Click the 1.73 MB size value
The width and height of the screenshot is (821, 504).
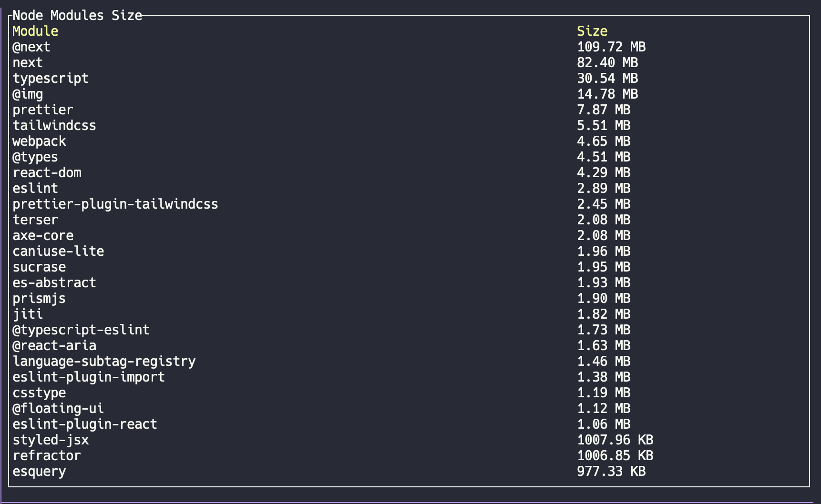click(x=604, y=330)
